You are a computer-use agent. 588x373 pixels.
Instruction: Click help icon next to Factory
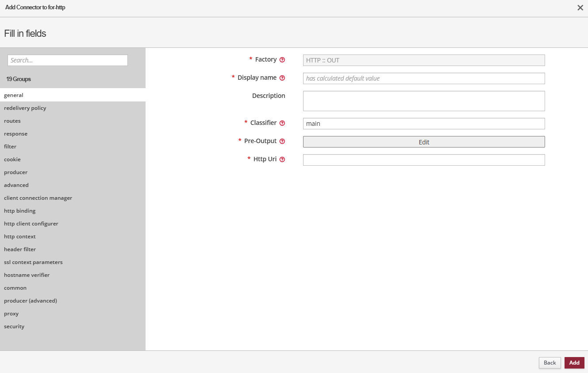point(282,60)
